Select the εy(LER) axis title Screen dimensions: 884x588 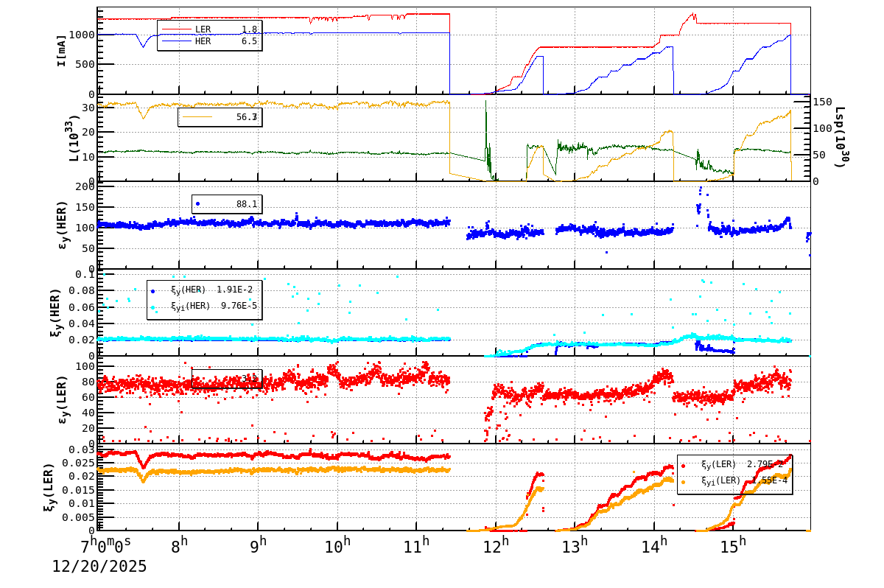(x=62, y=399)
